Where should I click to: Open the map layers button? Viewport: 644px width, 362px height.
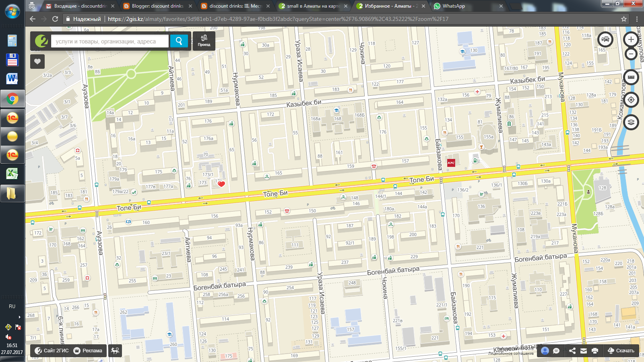[631, 122]
